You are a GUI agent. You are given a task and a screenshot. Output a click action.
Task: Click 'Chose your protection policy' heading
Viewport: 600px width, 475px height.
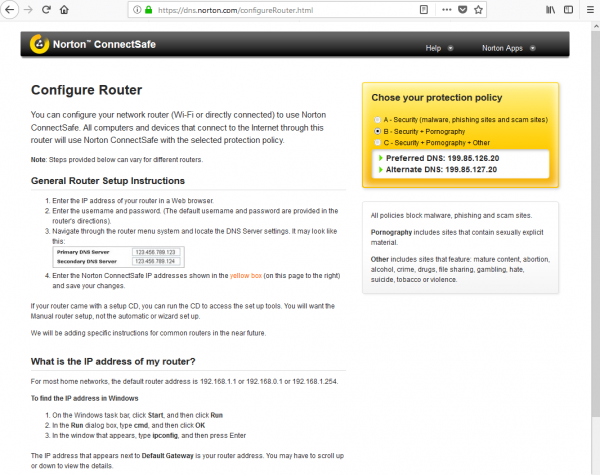click(437, 98)
